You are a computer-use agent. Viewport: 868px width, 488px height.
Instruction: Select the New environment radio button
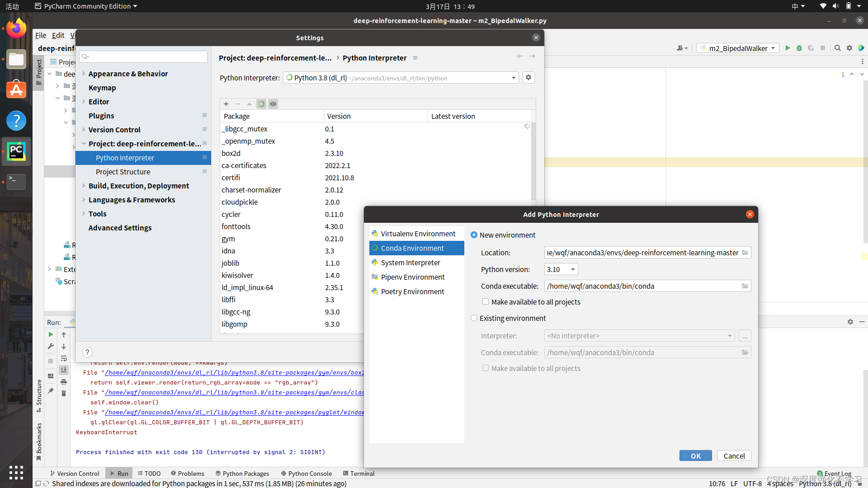474,235
